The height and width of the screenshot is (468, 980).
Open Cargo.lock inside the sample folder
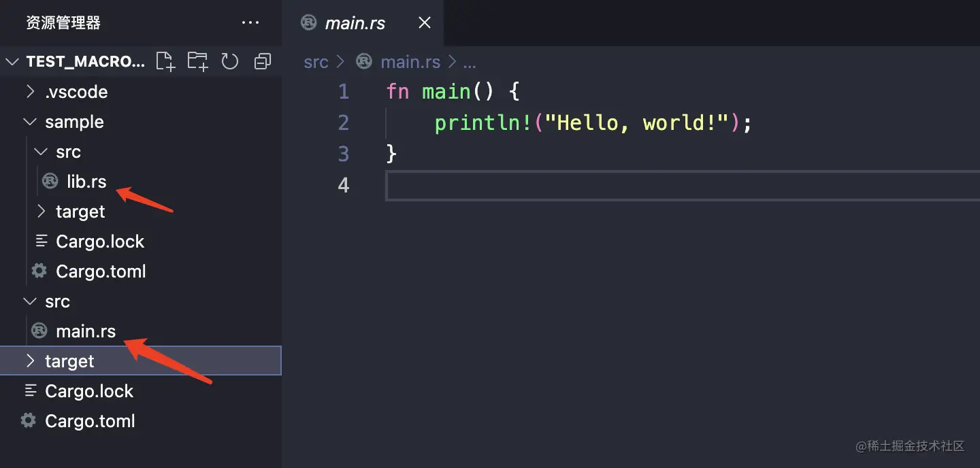tap(100, 241)
